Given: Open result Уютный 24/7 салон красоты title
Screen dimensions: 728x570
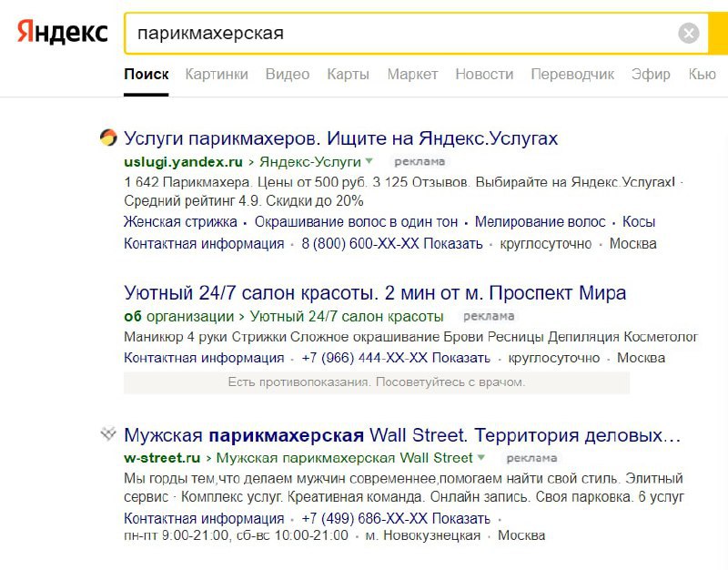Looking at the screenshot, I should point(375,292).
